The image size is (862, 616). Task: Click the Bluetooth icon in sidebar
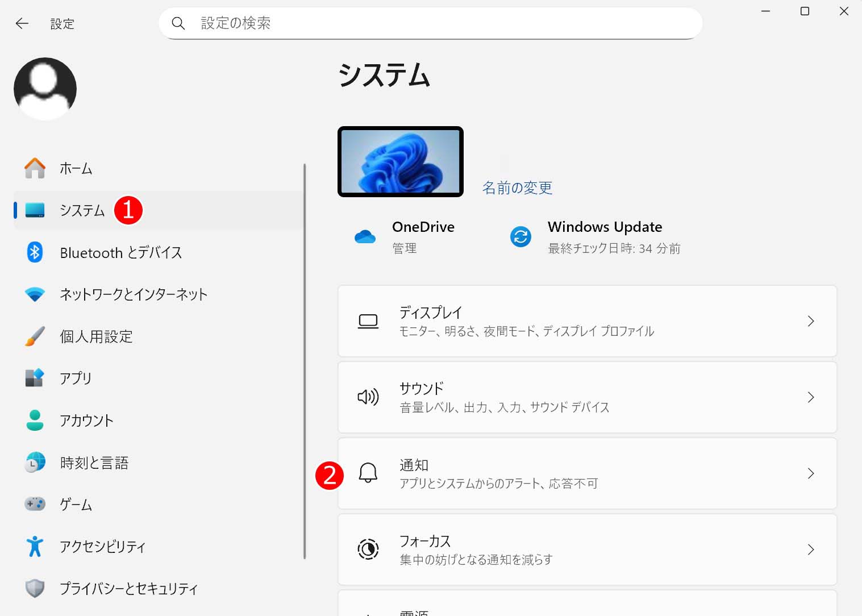(35, 252)
